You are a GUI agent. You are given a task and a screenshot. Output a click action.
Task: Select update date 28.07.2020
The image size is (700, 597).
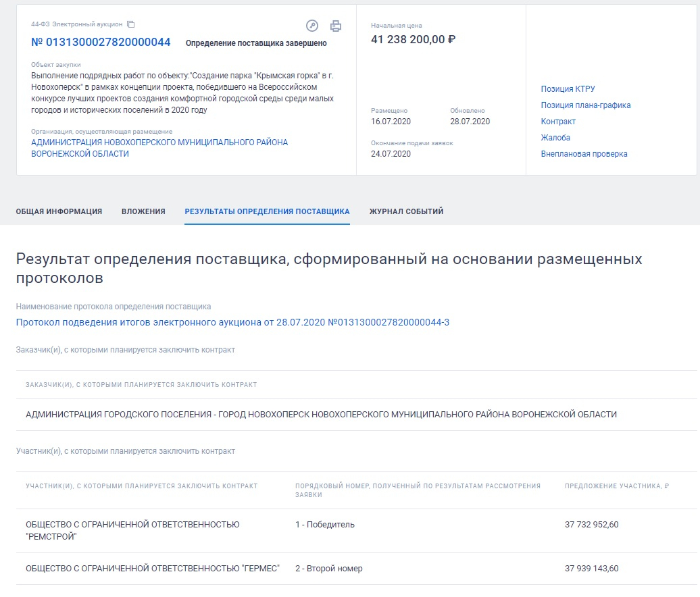point(470,122)
